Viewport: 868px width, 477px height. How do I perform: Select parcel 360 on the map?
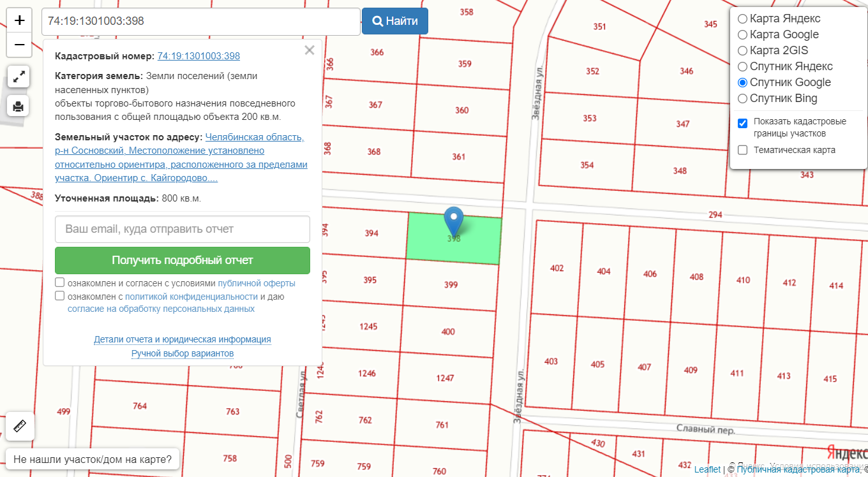click(462, 110)
